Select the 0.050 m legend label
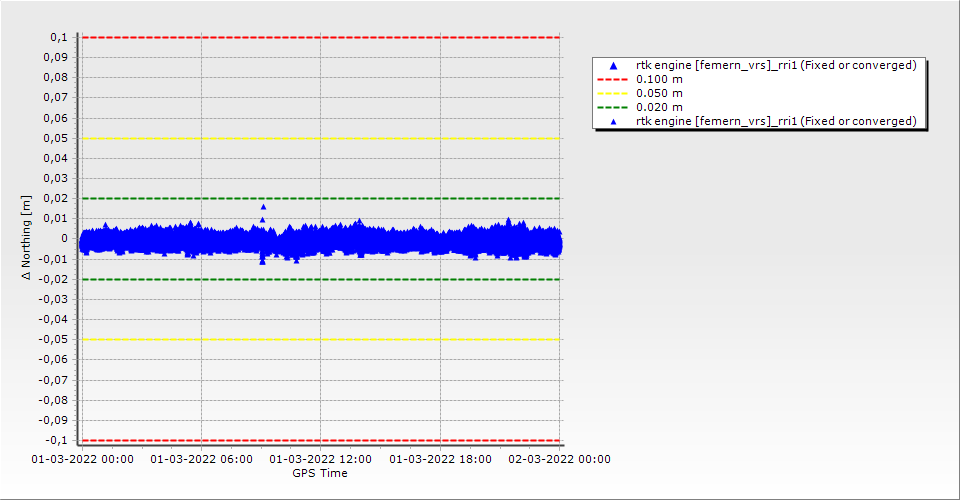 (660, 94)
